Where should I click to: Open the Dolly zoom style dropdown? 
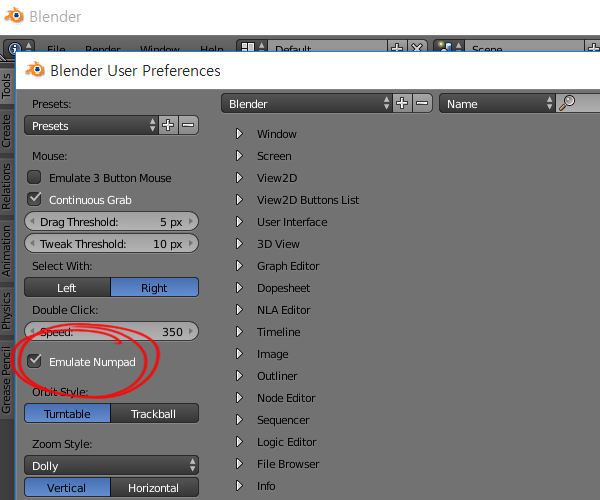111,466
